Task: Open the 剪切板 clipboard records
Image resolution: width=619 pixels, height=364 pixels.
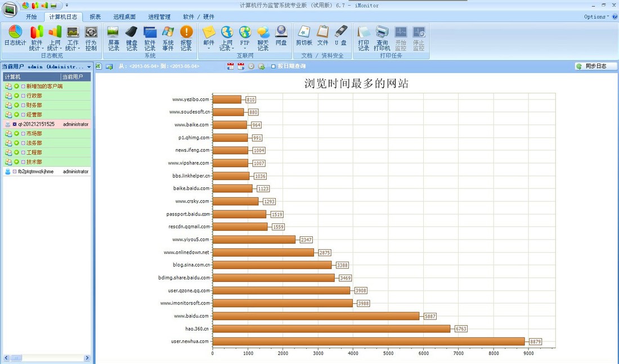Action: 303,37
